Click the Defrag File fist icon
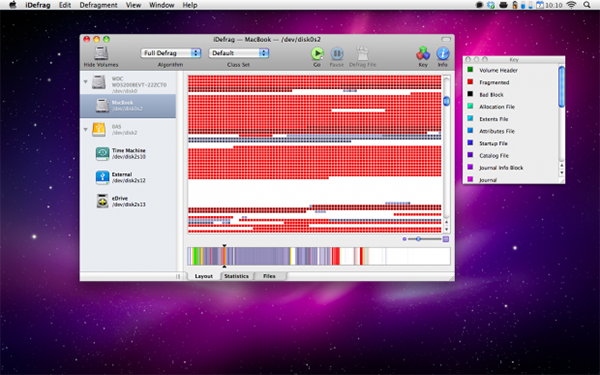Viewport: 600px width, 375px height. coord(362,54)
